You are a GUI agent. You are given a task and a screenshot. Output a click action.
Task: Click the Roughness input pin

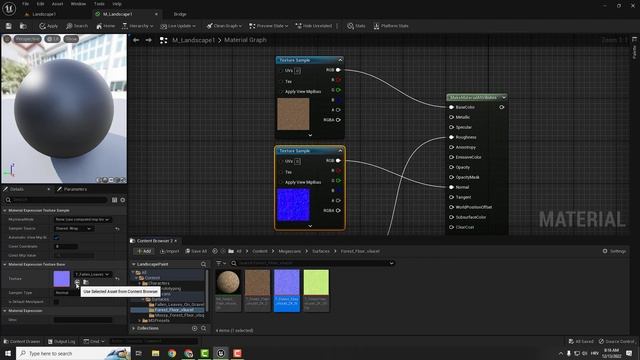451,137
